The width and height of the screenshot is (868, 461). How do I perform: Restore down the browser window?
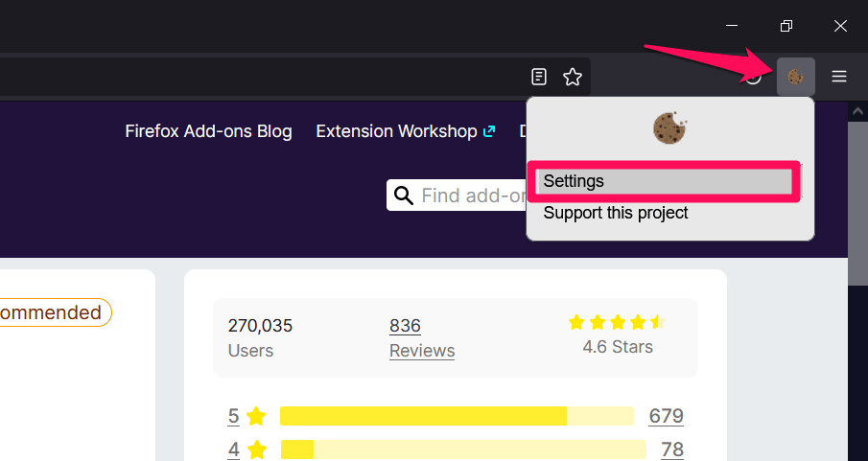coord(786,26)
